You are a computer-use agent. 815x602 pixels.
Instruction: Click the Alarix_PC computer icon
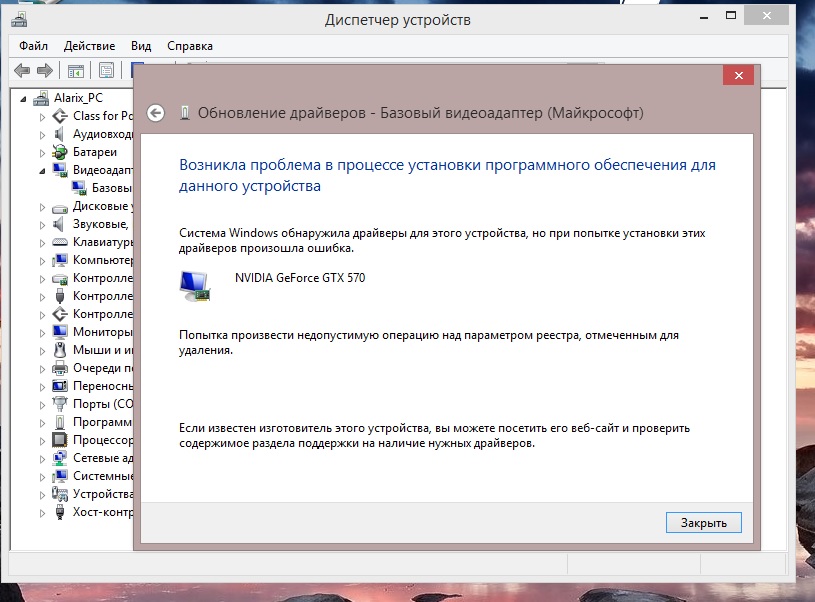41,98
